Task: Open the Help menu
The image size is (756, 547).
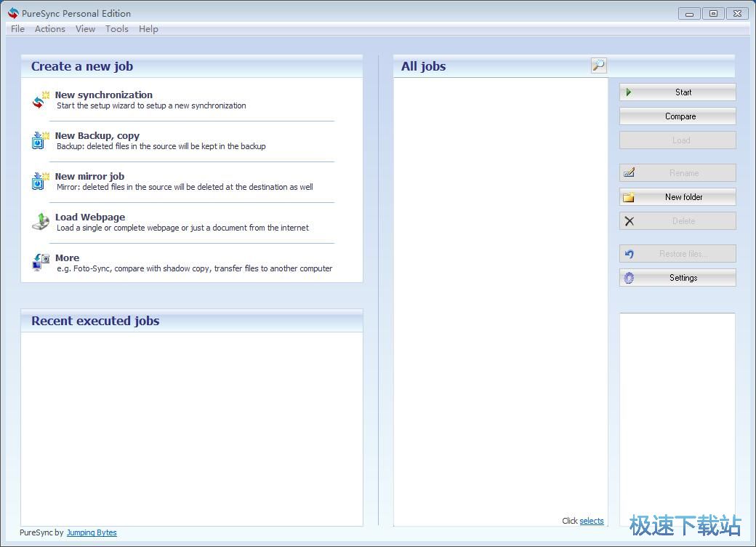Action: [148, 29]
